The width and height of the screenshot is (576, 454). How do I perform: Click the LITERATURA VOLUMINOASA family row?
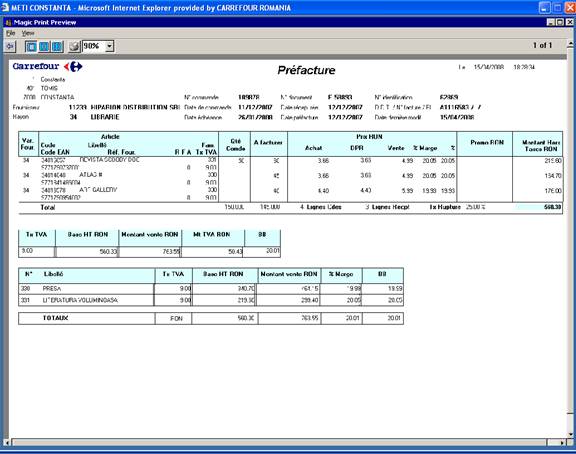point(211,300)
